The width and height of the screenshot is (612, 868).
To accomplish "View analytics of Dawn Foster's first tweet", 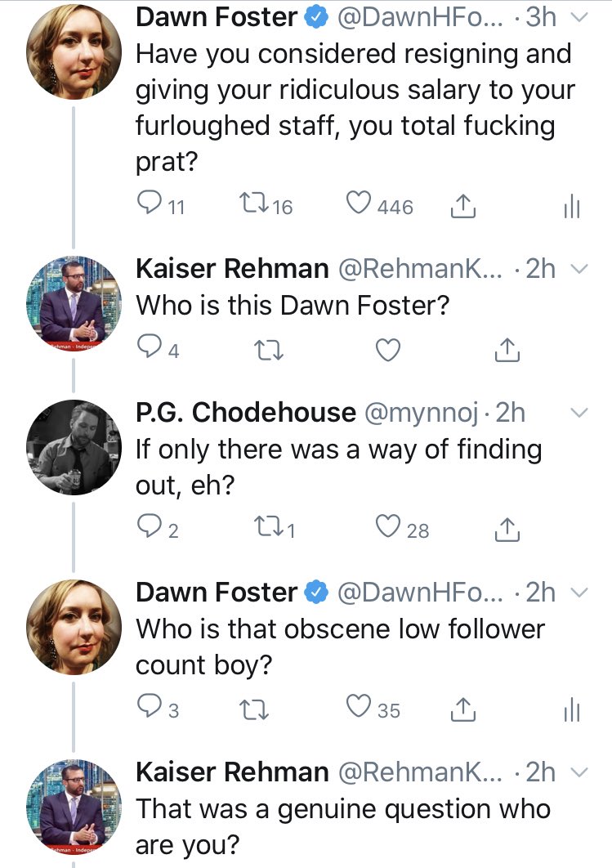I will pos(572,208).
